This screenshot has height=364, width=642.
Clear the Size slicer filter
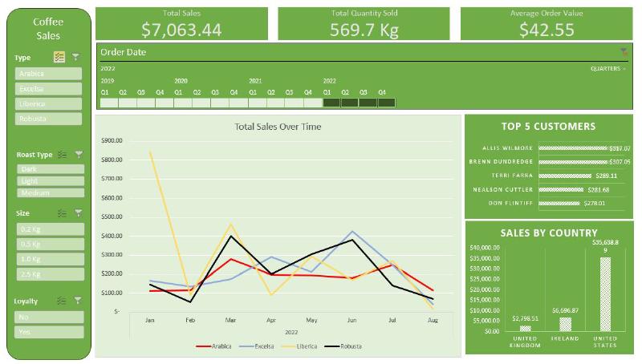tap(79, 213)
